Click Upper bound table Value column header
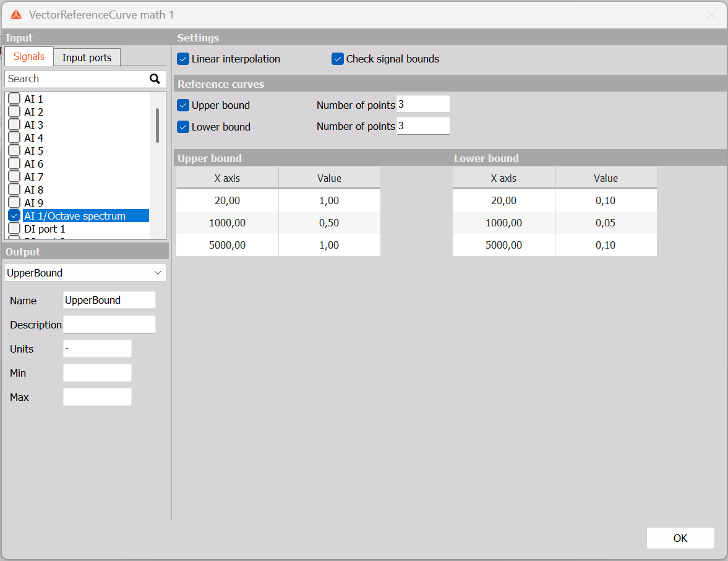The image size is (728, 561). tap(329, 178)
